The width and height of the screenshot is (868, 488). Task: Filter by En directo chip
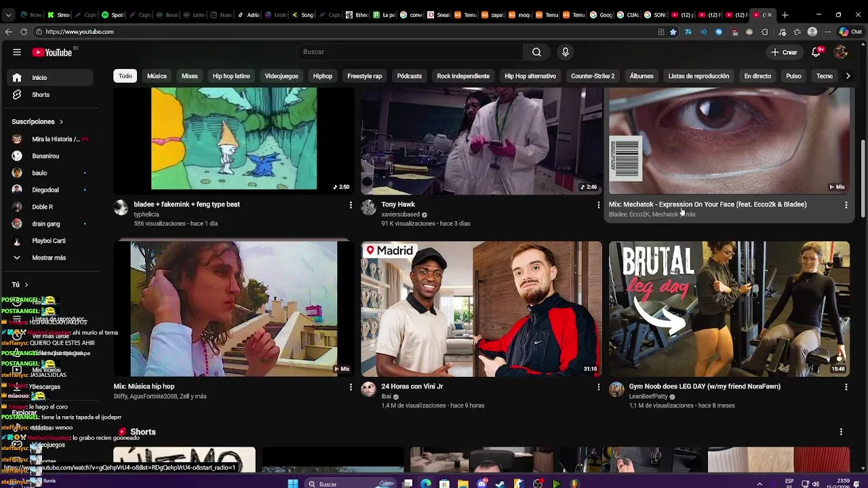(x=757, y=76)
